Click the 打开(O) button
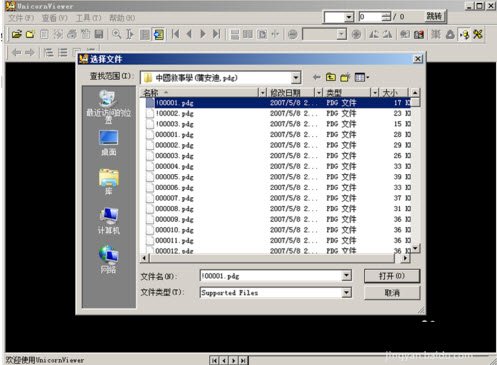The height and width of the screenshot is (365, 497). pyautogui.click(x=392, y=276)
